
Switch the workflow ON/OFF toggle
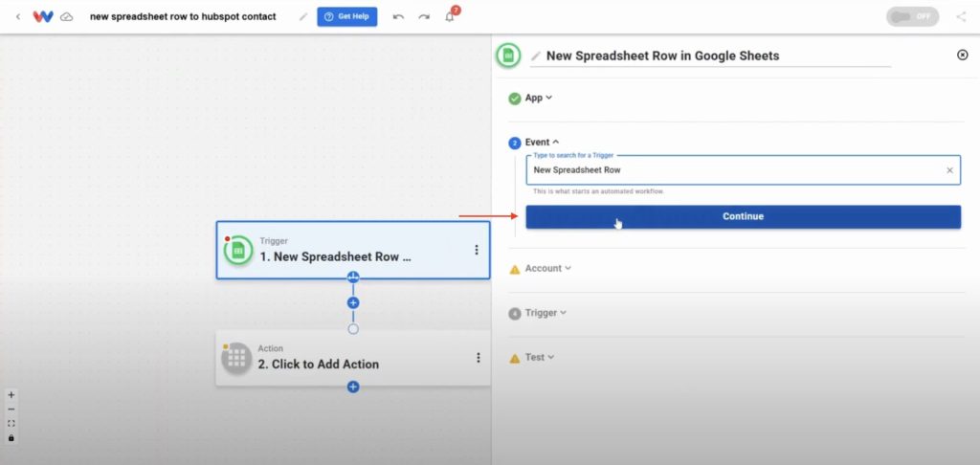[x=912, y=17]
